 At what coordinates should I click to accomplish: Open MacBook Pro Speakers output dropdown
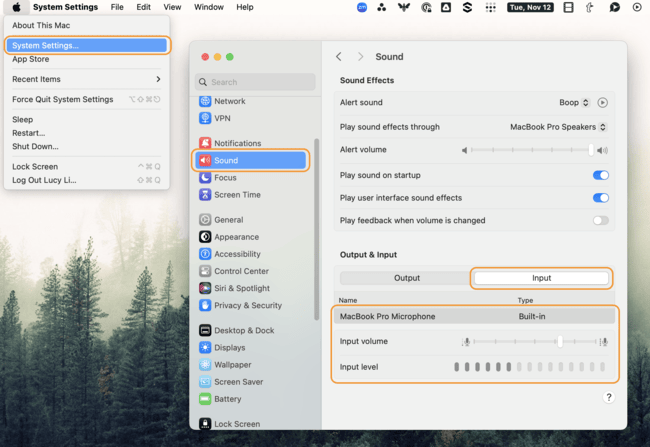(x=558, y=127)
